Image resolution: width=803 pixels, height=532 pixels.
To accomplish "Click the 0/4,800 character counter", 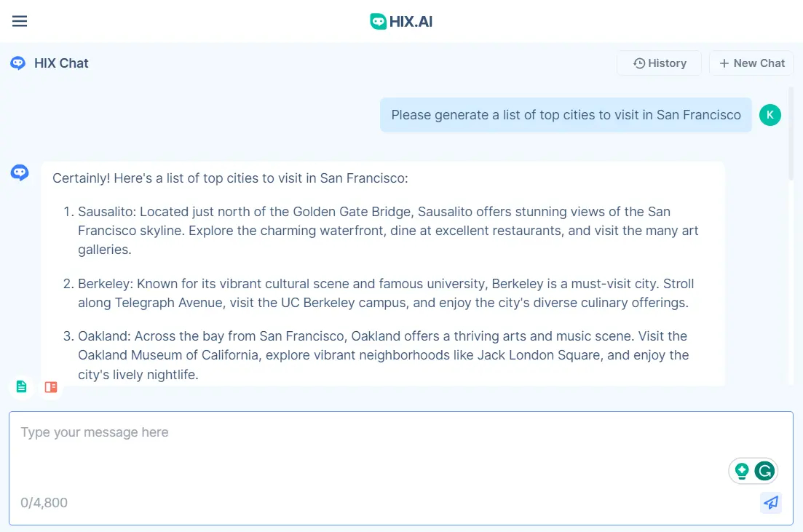I will (44, 503).
